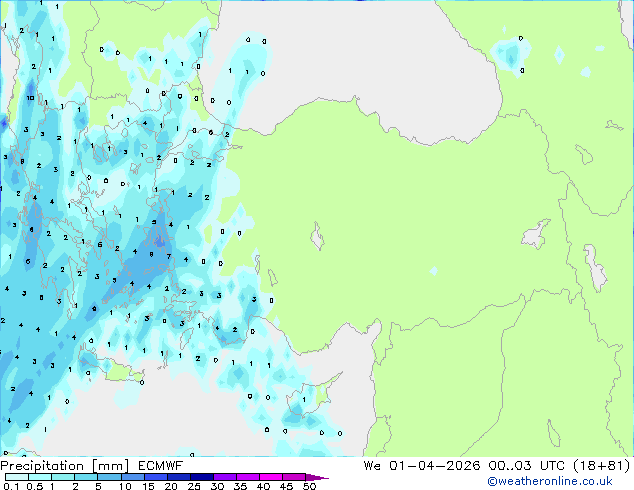Screen dimensions: 634x490
Task: Pick the 10–15 mm legend color swatch
Action: point(132,477)
